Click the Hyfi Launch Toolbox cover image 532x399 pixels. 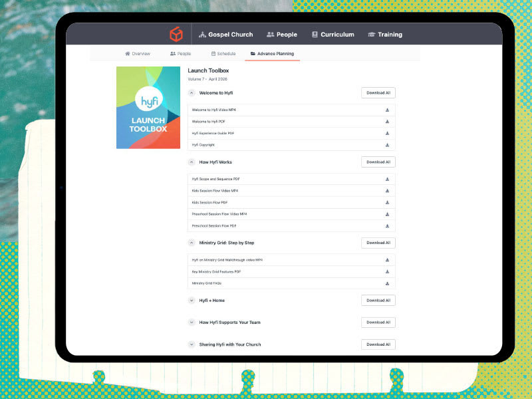pos(148,108)
